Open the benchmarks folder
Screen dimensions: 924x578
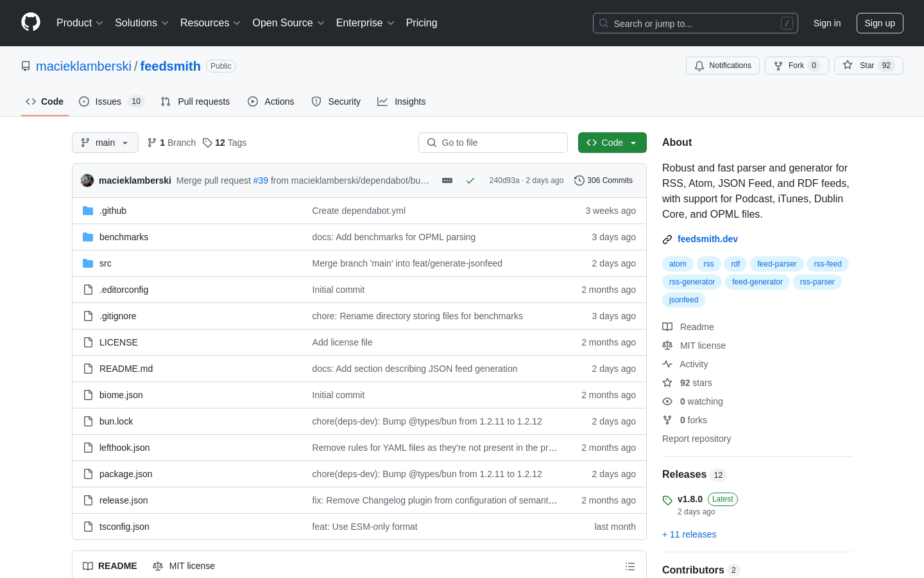pyautogui.click(x=124, y=237)
